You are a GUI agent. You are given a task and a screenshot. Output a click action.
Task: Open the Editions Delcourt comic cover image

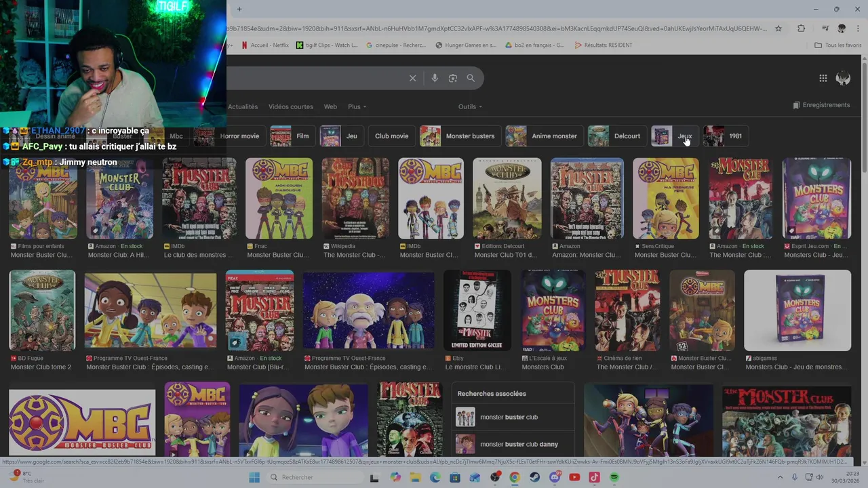(507, 199)
